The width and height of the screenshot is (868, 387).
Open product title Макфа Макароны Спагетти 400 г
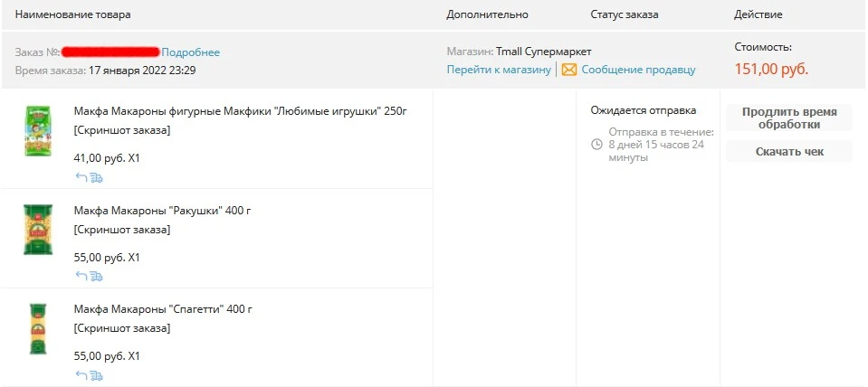click(163, 309)
